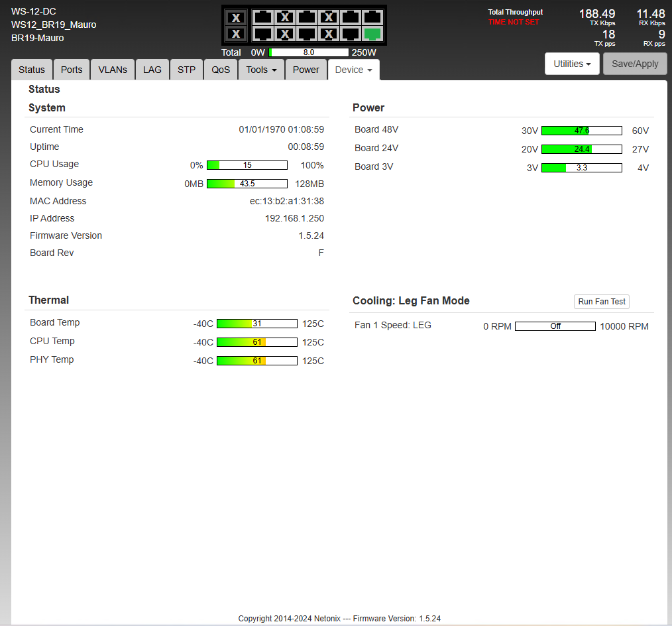
Task: Click the first RJ45 port icon in the bottom row
Action: pos(263,34)
